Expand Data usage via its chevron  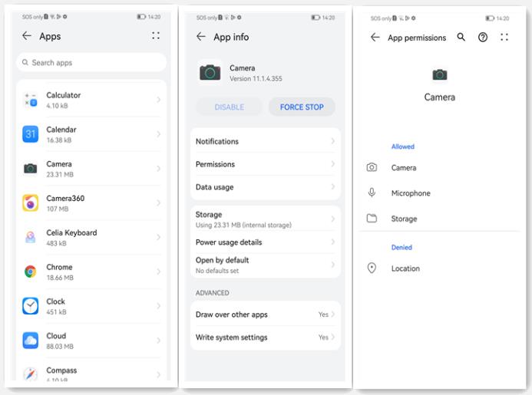click(x=332, y=187)
